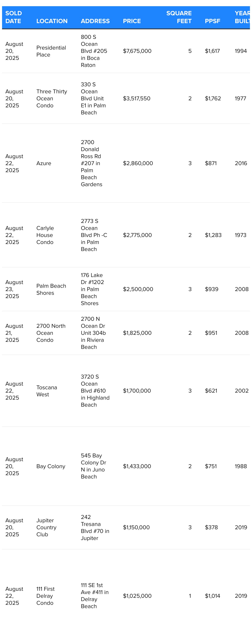Click the Toscana West location cell
Viewport: 252px width, 644px height.
click(46, 391)
